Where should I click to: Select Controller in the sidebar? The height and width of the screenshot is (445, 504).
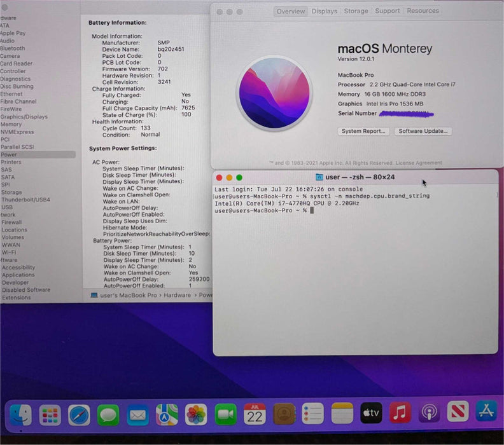tap(13, 71)
